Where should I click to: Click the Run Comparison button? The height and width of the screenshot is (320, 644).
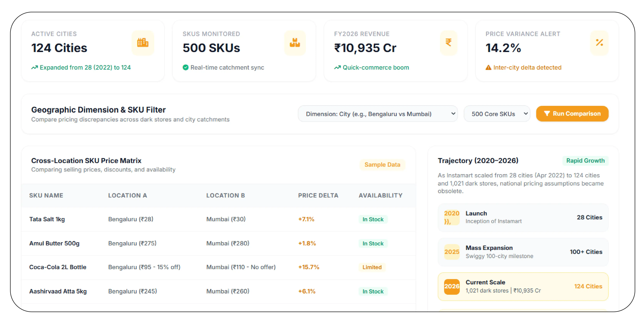[x=572, y=114]
